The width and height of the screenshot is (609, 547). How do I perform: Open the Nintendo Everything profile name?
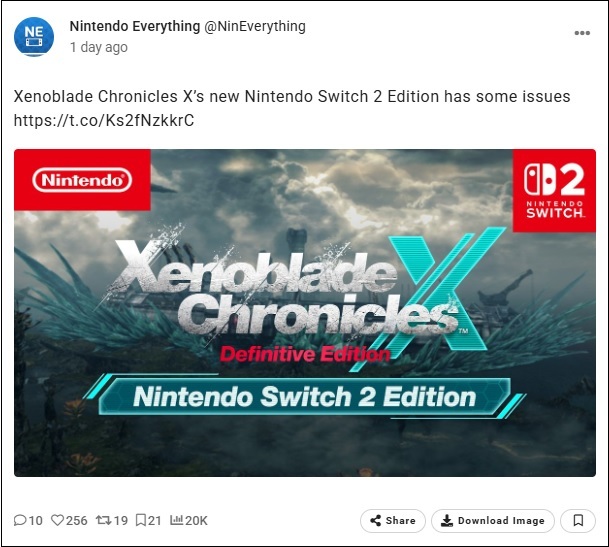[134, 26]
